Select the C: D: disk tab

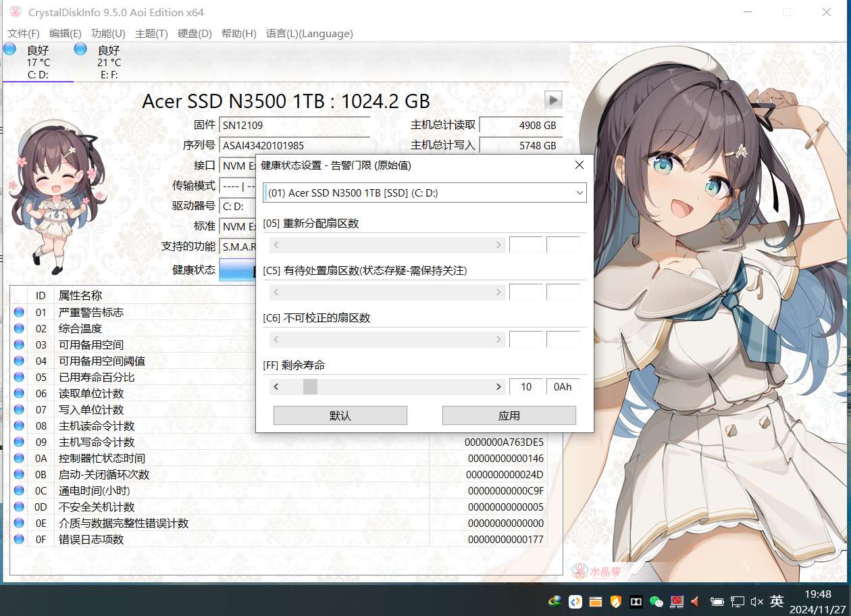click(38, 62)
